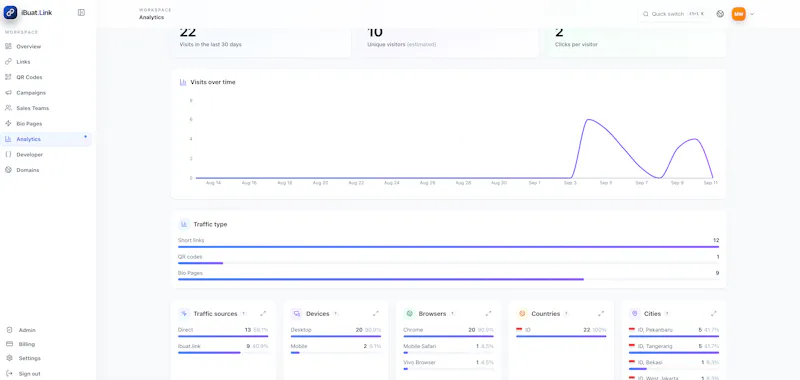Click the Analytics page title in the header

click(152, 17)
